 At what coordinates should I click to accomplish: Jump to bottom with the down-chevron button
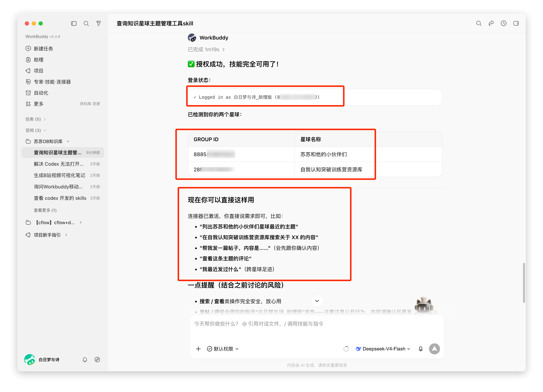pyautogui.click(x=317, y=301)
